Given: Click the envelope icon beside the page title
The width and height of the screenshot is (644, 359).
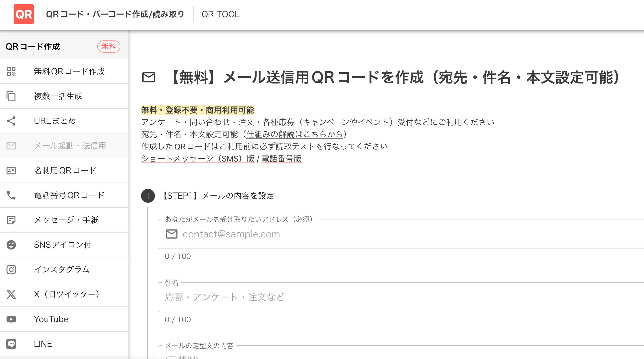Looking at the screenshot, I should tap(149, 77).
